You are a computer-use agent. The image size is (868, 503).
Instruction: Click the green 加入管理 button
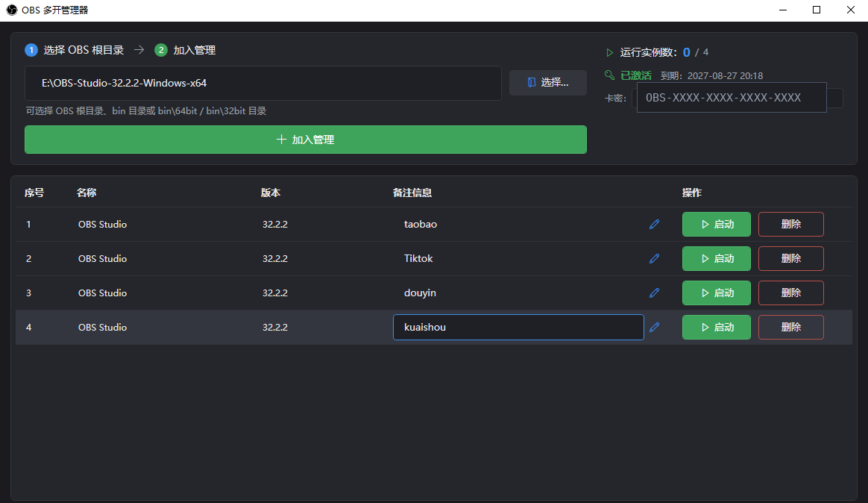click(306, 140)
